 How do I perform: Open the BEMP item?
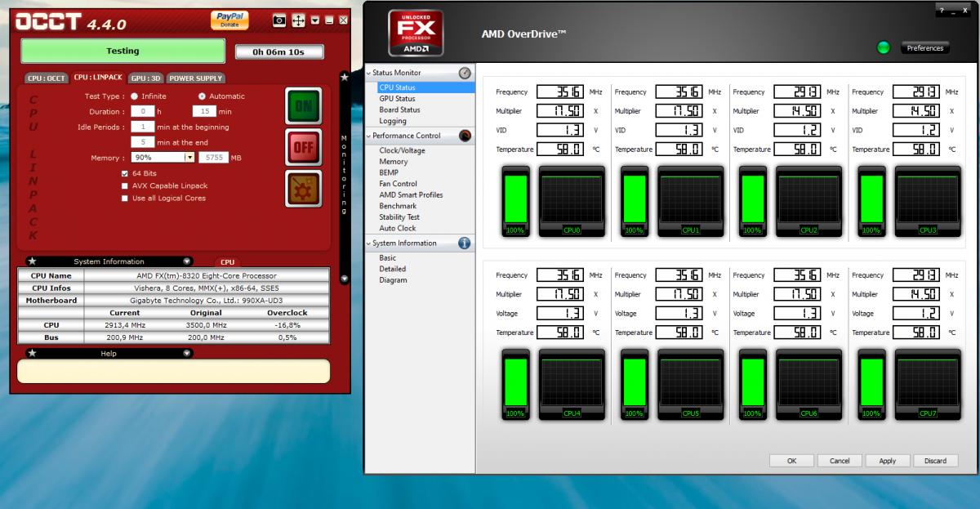tap(389, 173)
